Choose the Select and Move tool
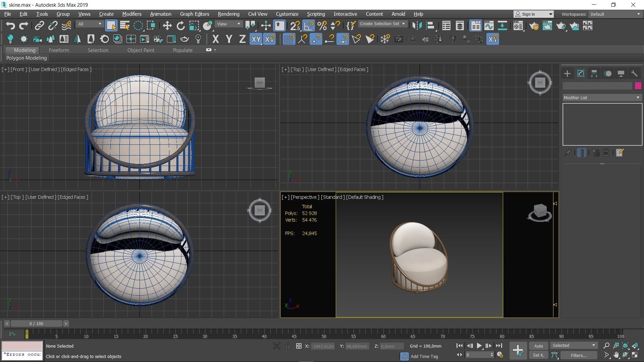The height and width of the screenshot is (362, 644). click(167, 26)
